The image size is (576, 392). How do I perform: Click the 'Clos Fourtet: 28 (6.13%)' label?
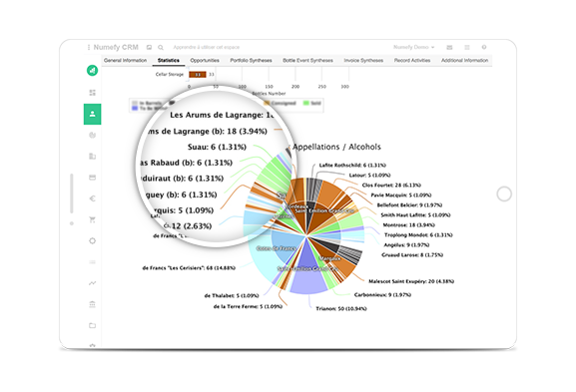[x=391, y=185]
